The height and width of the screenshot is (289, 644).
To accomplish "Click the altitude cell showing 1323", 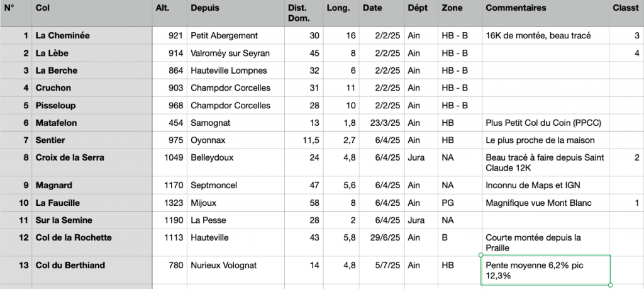I will tap(170, 203).
